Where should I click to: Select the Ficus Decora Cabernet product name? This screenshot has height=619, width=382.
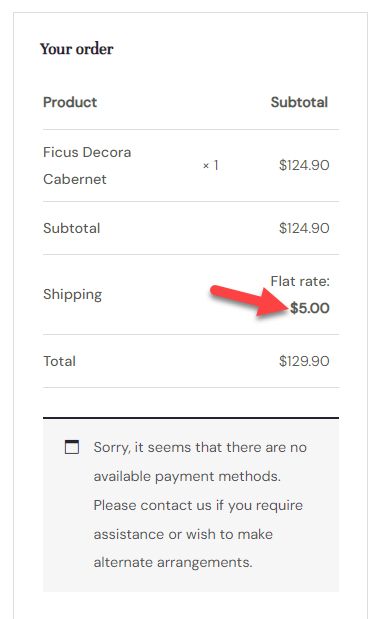click(x=87, y=165)
